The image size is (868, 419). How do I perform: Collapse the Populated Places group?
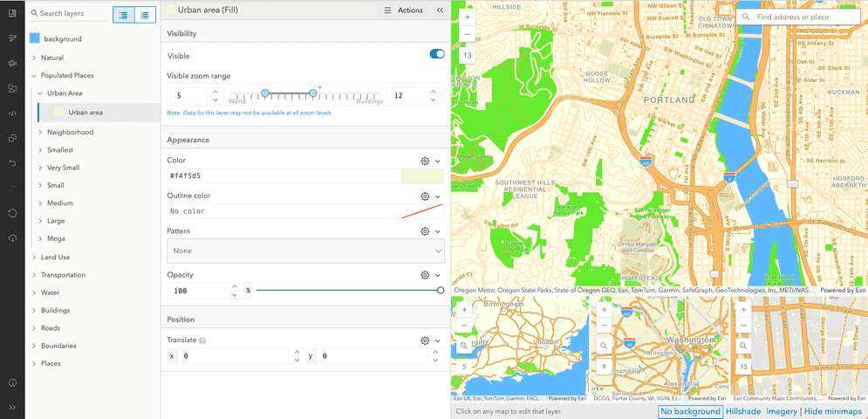(33, 76)
